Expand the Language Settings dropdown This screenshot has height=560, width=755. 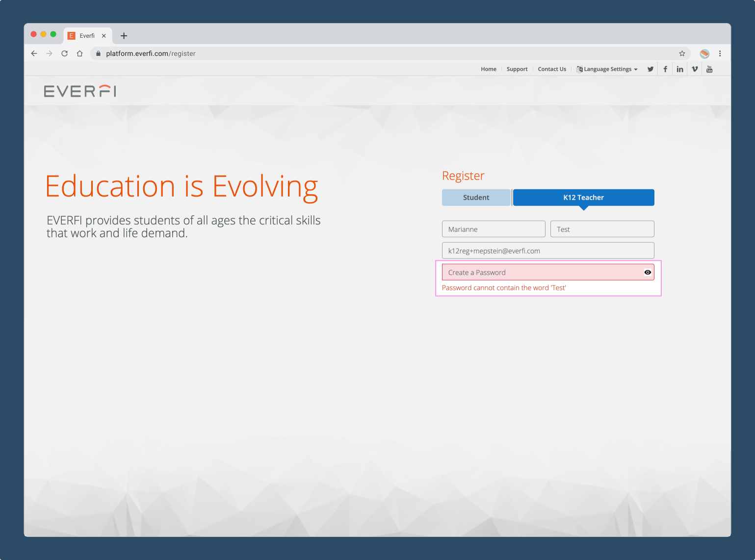click(607, 69)
